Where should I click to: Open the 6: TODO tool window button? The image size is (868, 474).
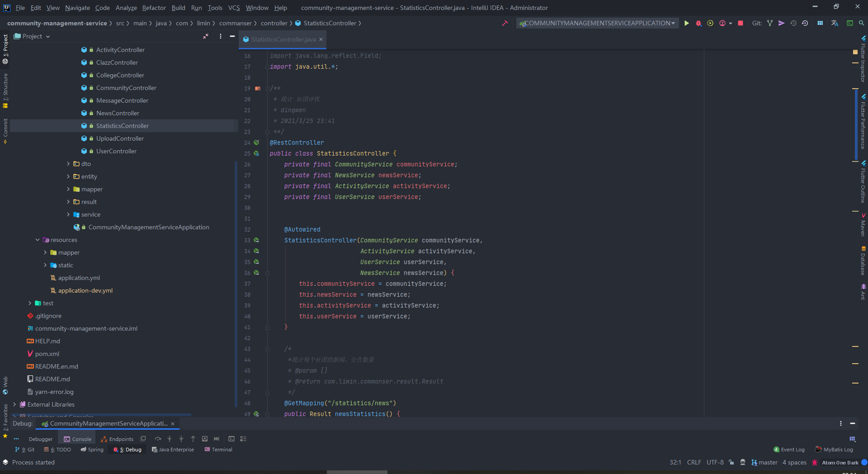tap(57, 450)
